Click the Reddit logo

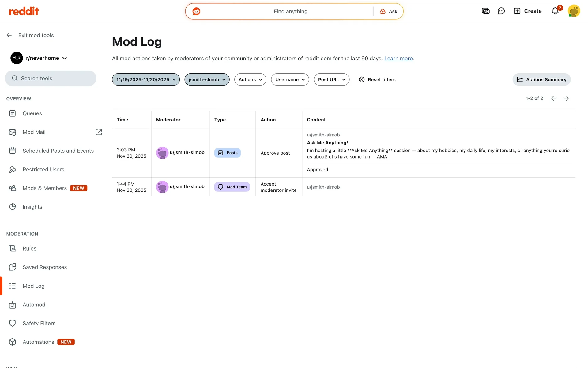(x=24, y=11)
